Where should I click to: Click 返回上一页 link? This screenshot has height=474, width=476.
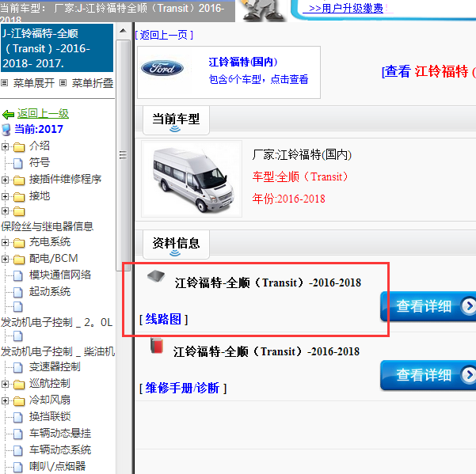[x=164, y=35]
